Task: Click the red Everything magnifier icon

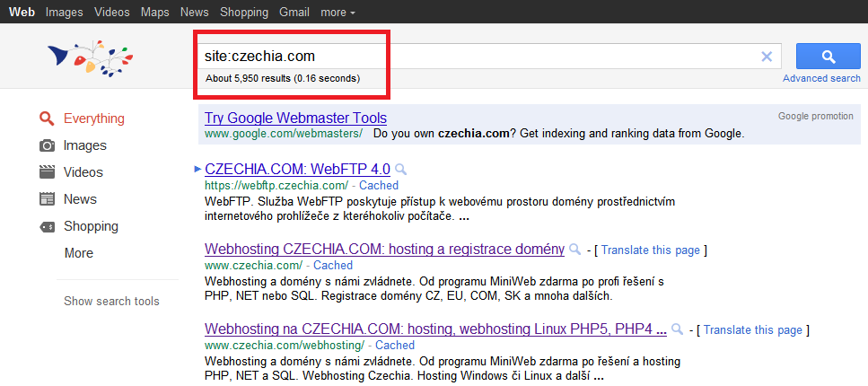Action: pos(47,118)
